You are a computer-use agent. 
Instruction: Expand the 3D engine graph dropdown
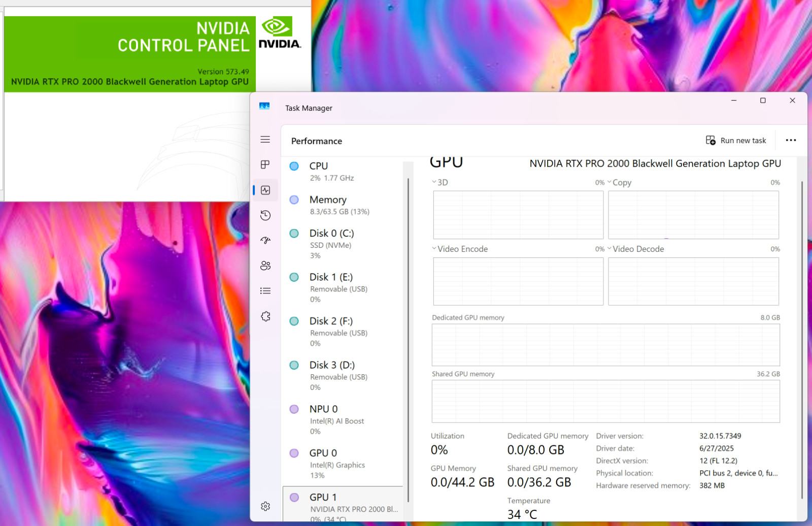[x=434, y=182]
